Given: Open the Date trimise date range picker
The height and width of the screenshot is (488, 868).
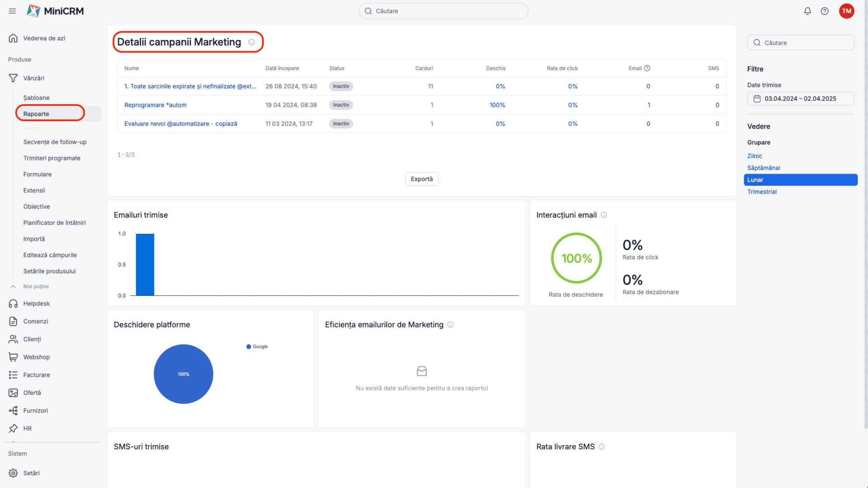Looking at the screenshot, I should [x=800, y=99].
